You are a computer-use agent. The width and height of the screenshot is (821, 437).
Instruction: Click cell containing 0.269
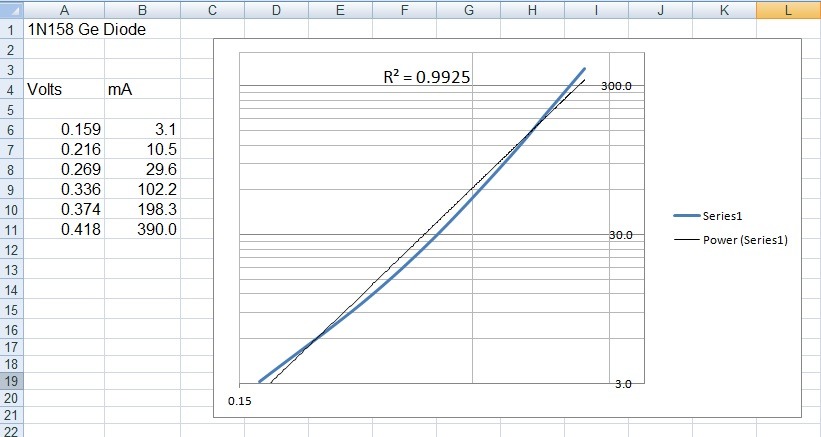point(64,169)
